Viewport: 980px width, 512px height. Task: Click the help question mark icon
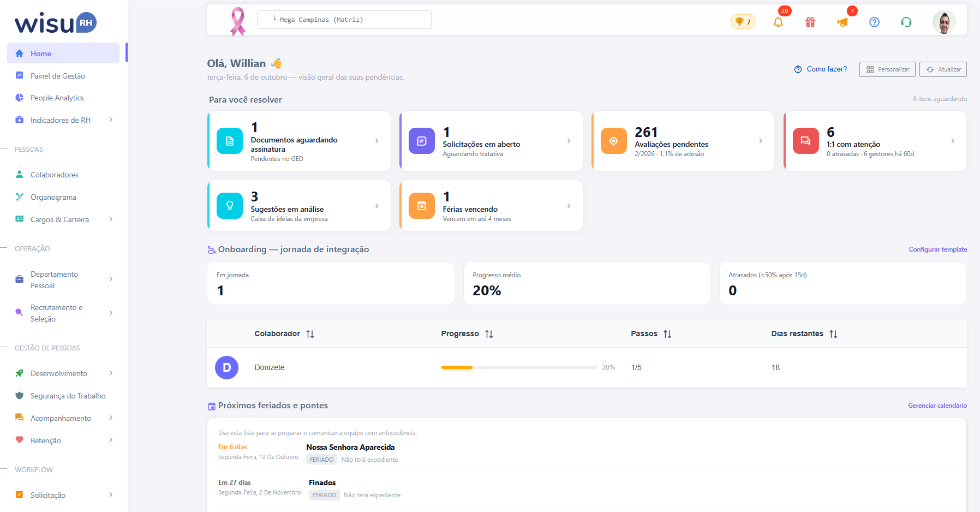[874, 22]
